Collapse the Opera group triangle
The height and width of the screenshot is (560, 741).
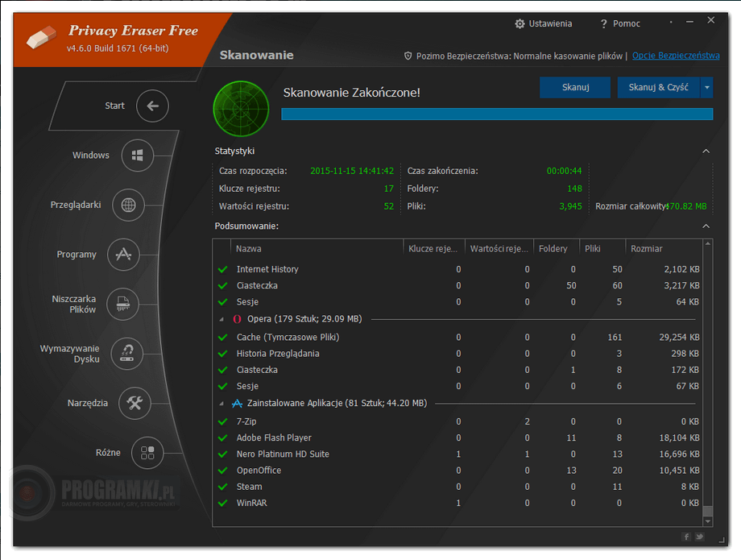[x=221, y=319]
